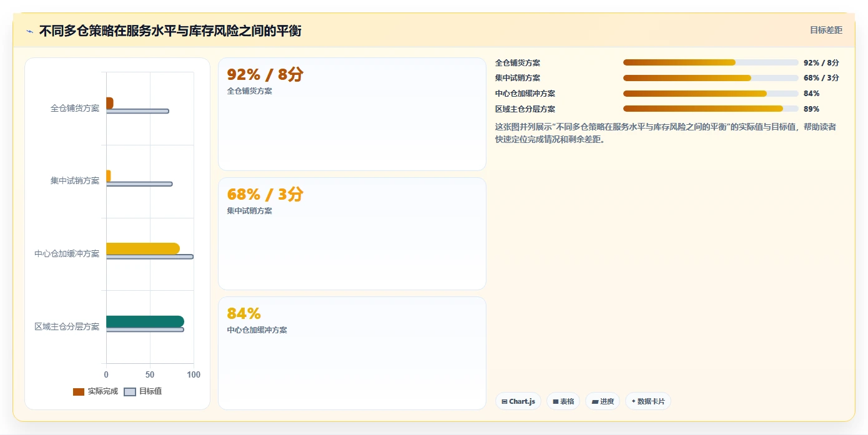Click the chart description paragraph

tap(666, 133)
